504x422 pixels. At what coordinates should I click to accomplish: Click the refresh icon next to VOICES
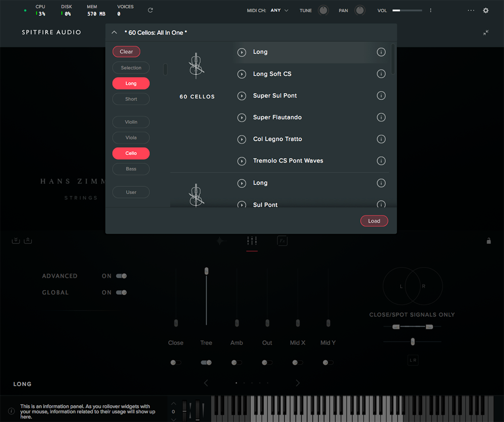(x=150, y=10)
